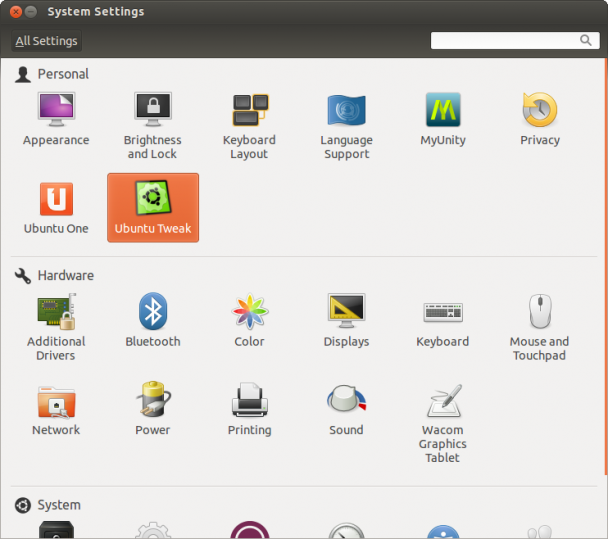Click the Personal section heading
608x539 pixels.
63,74
